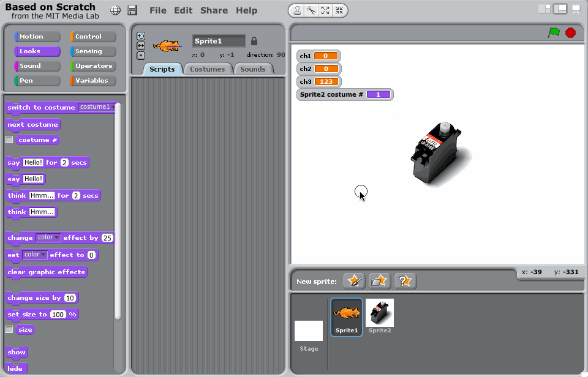The width and height of the screenshot is (588, 377).
Task: Edit the value 10 in change size block
Action: [x=70, y=298]
